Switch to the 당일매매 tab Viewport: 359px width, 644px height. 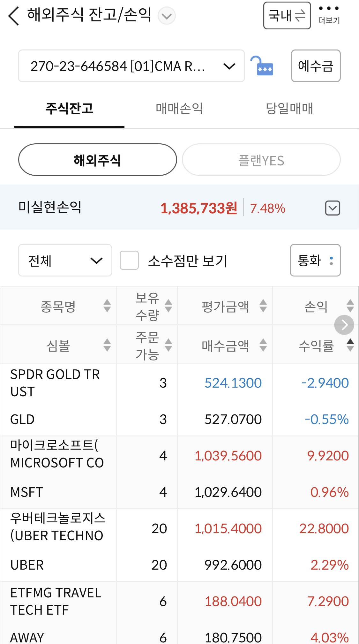(289, 109)
